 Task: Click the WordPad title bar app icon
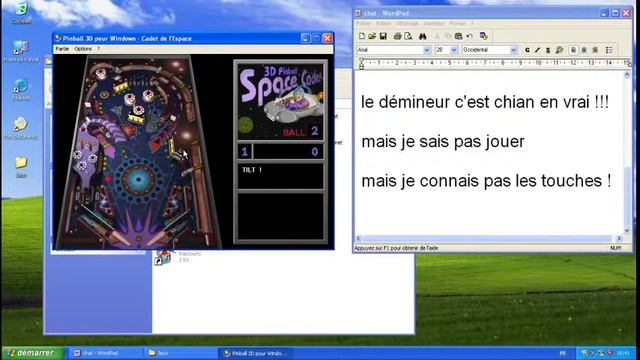[x=359, y=13]
